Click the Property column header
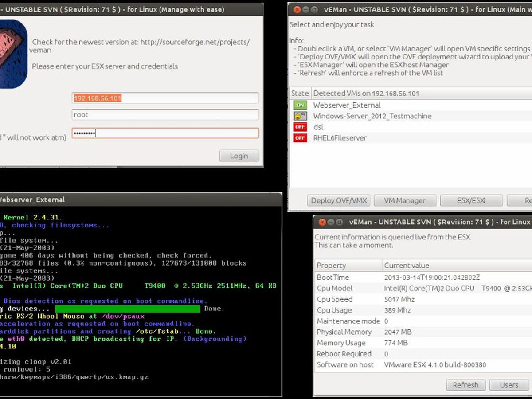Viewport: 532px width, 399px height. point(348,266)
